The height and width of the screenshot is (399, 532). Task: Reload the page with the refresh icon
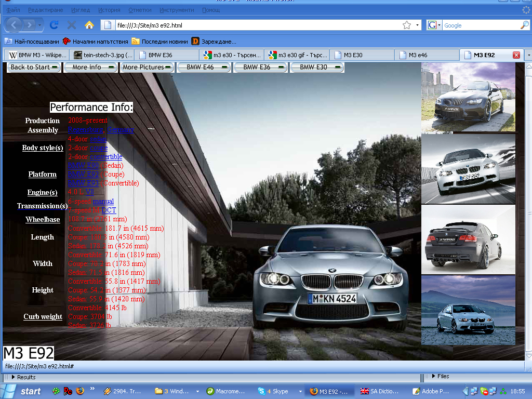click(x=54, y=25)
